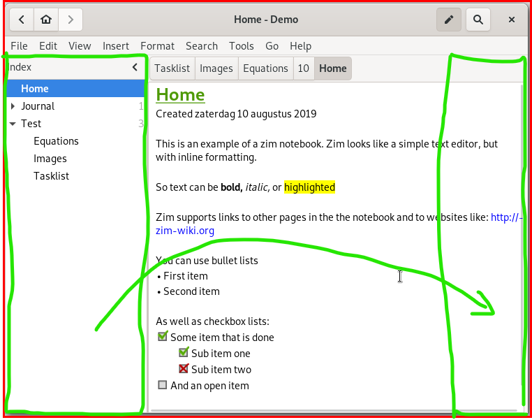Select the Test page in index
532x420 pixels.
(31, 124)
